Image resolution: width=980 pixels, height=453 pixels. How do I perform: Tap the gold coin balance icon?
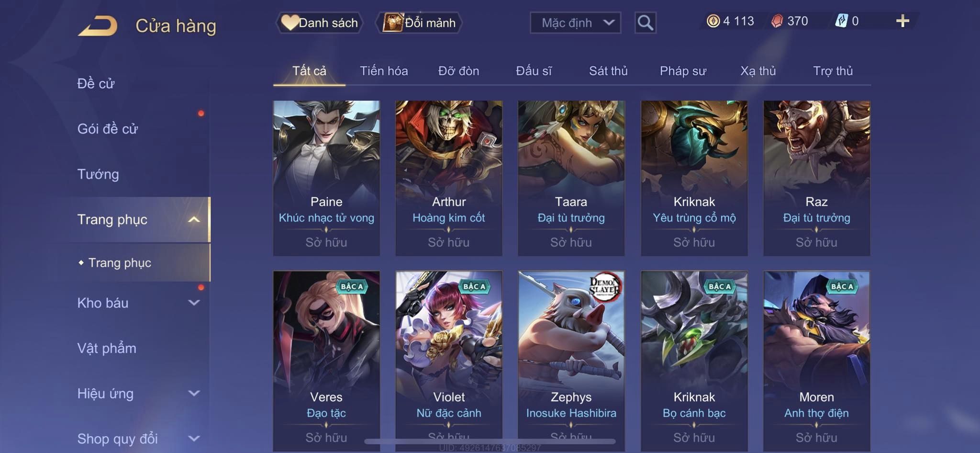click(713, 21)
